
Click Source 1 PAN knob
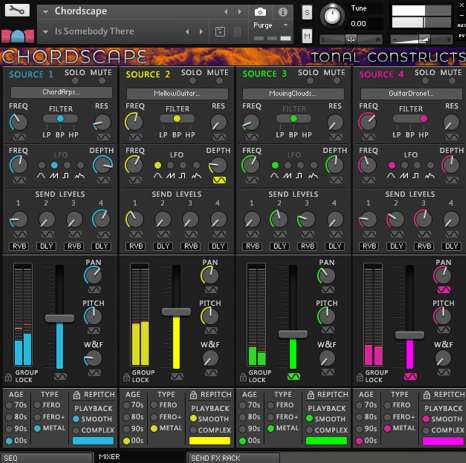pos(93,275)
